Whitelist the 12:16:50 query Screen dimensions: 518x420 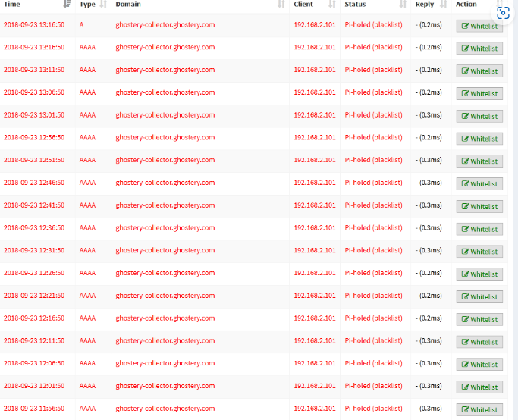[x=479, y=319]
